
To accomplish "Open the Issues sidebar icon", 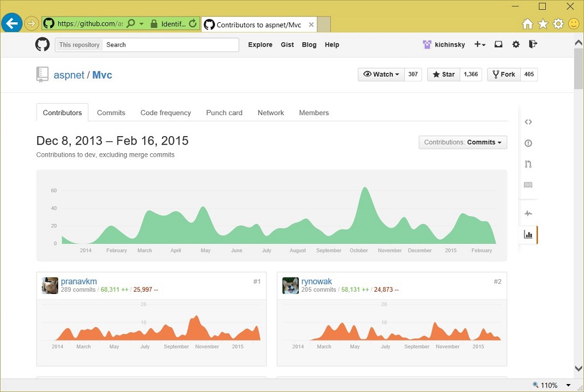I will click(x=528, y=143).
